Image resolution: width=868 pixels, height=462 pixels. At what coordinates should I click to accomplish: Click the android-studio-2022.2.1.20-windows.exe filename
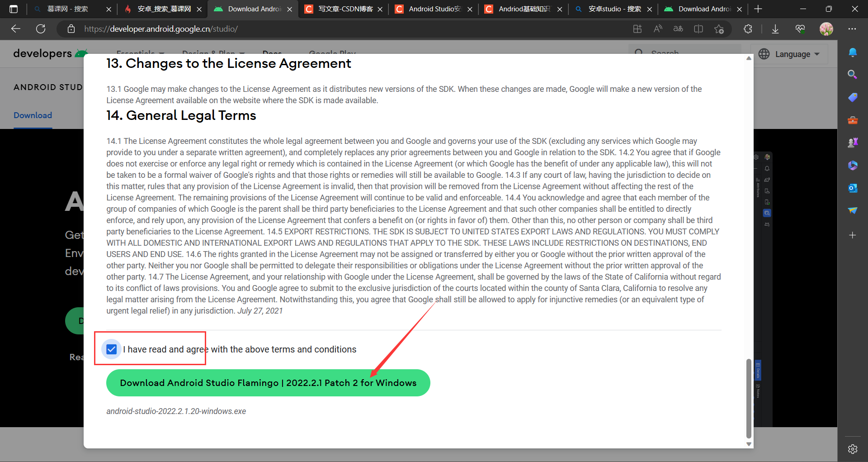click(176, 411)
